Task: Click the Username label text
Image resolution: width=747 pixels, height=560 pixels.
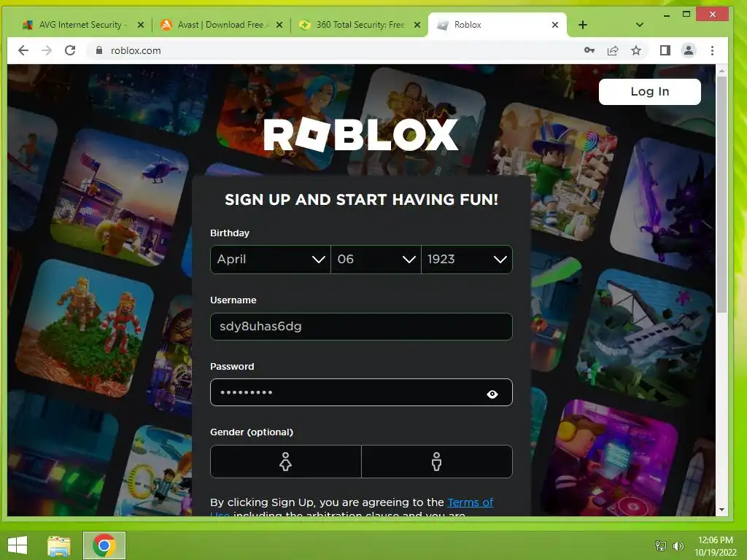Action: coord(233,300)
